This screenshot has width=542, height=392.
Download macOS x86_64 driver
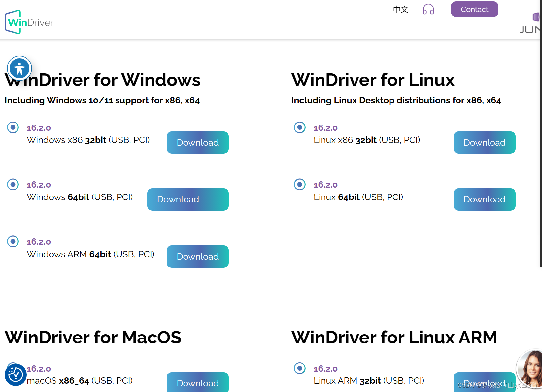click(197, 382)
